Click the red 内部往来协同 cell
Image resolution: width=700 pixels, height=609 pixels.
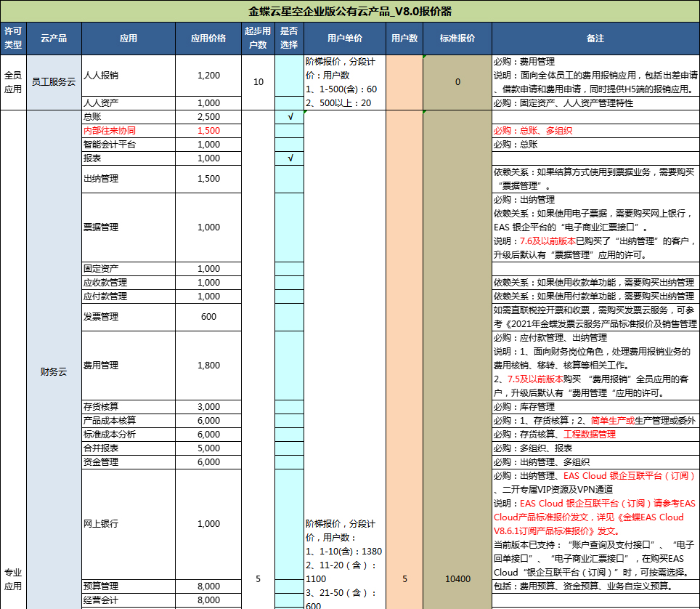(x=129, y=131)
